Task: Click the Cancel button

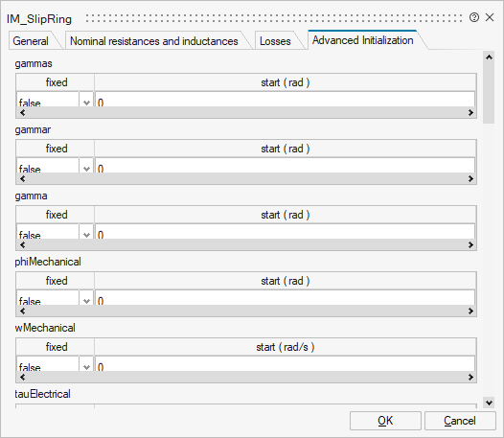Action: click(460, 421)
